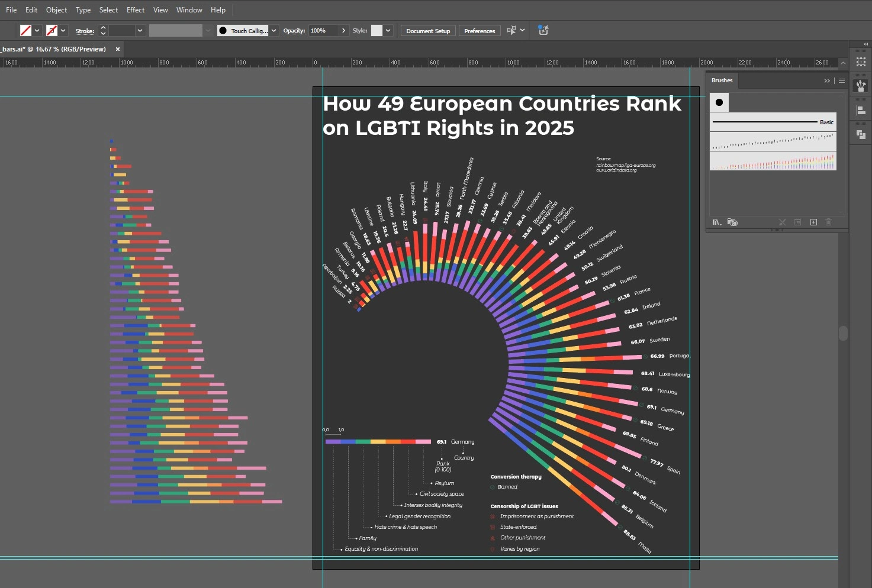Click the Delete Brush trash icon
Viewport: 872px width, 588px height.
[829, 222]
